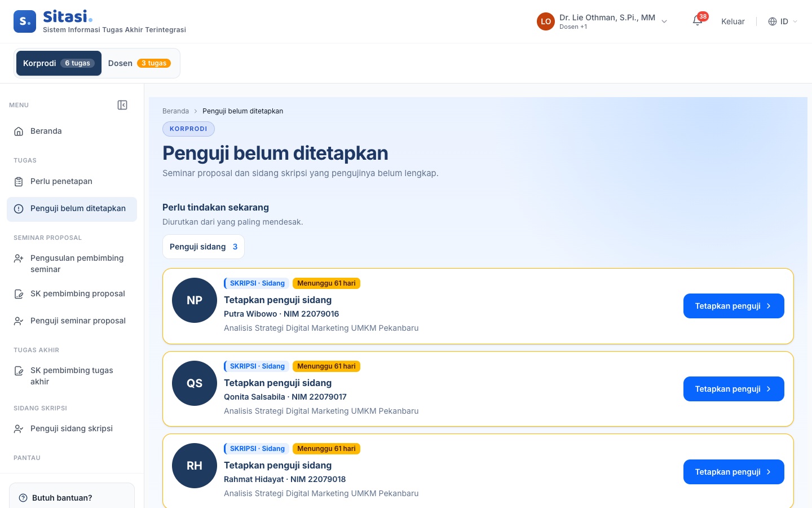Select Penguji belum ditetapkan in sidebar

point(72,209)
